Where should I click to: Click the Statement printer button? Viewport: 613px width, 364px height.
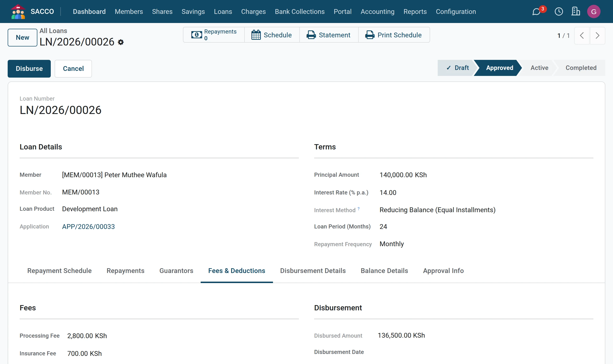(x=329, y=35)
